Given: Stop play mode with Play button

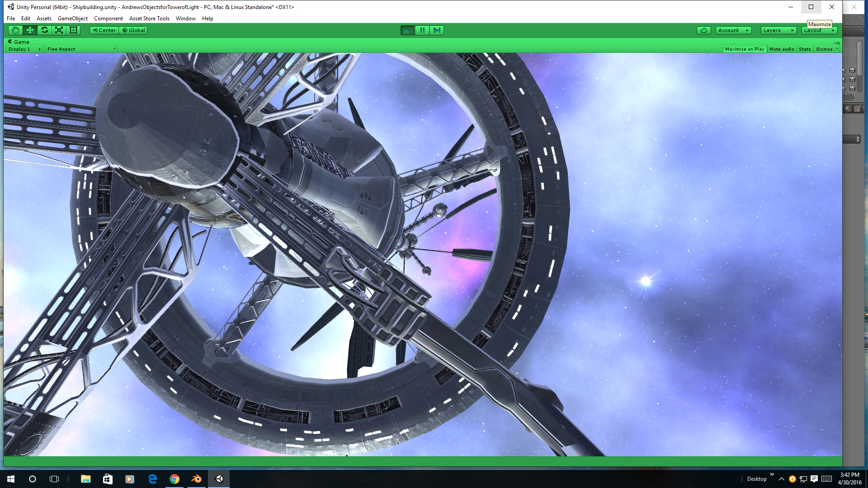Looking at the screenshot, I should coord(407,30).
